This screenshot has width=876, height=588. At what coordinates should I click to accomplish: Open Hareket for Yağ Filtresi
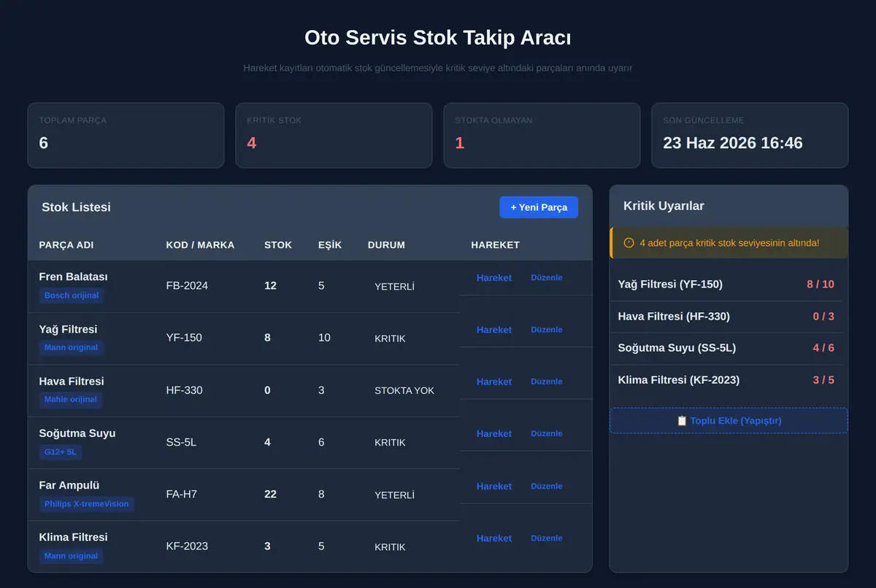[x=494, y=330]
